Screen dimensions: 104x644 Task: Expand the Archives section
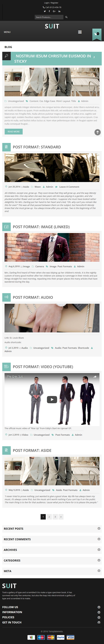pos(52,550)
